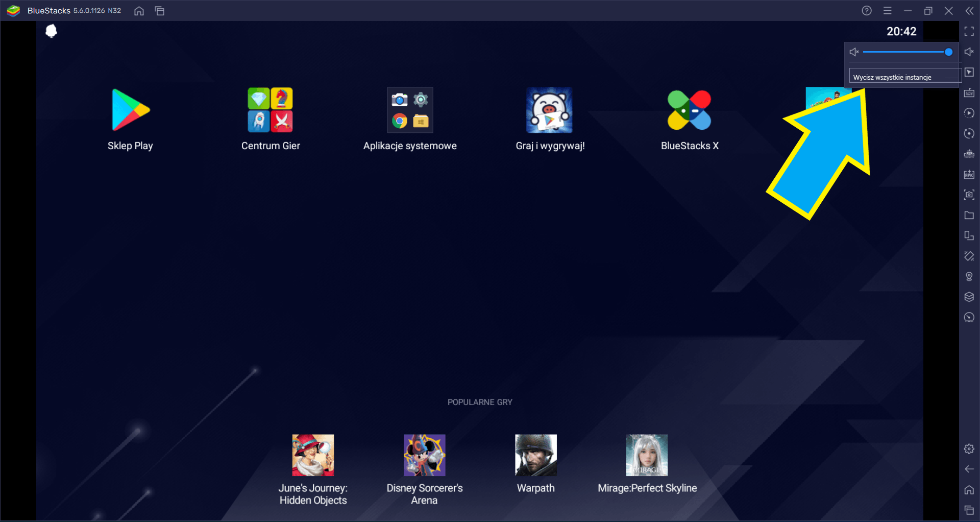Open Warpath popular game
This screenshot has width=980, height=522.
(536, 455)
